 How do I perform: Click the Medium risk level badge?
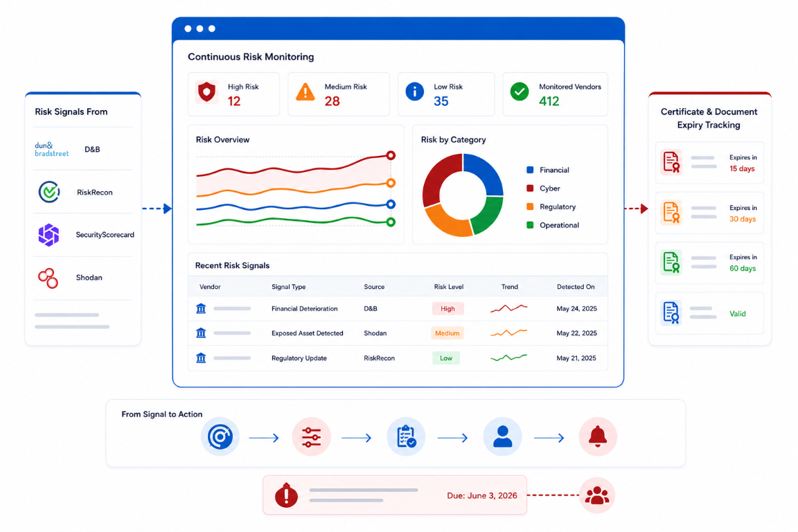447,333
